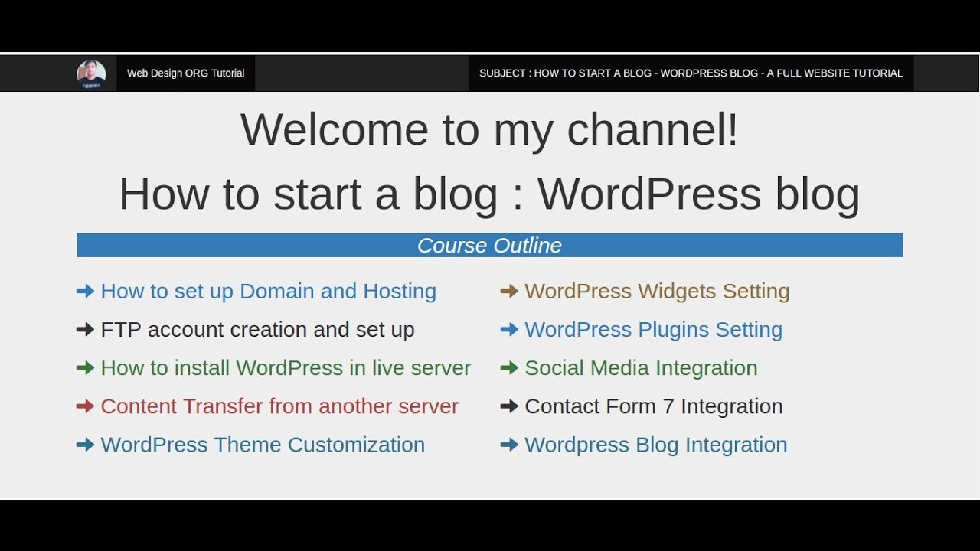Open WordPress Theme Customization
The width and height of the screenshot is (980, 551).
[263, 445]
